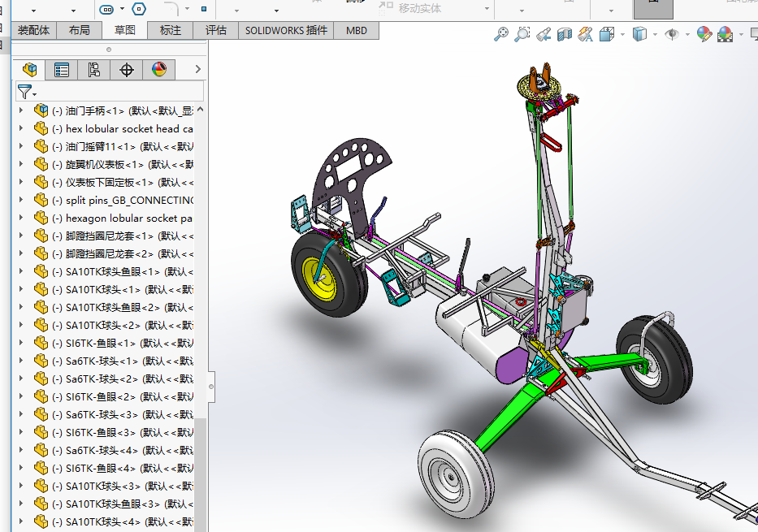
Task: Expand the 旋翼机仪表板<1> component node
Action: coord(21,164)
